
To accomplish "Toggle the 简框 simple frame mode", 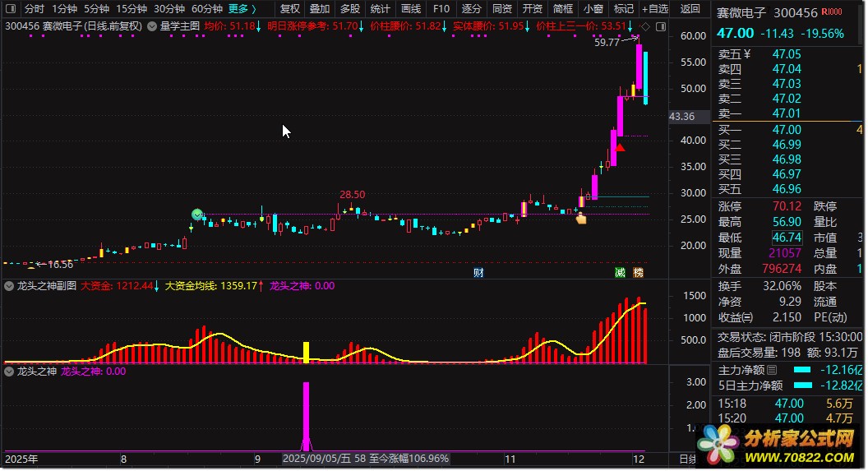I will tap(562, 9).
